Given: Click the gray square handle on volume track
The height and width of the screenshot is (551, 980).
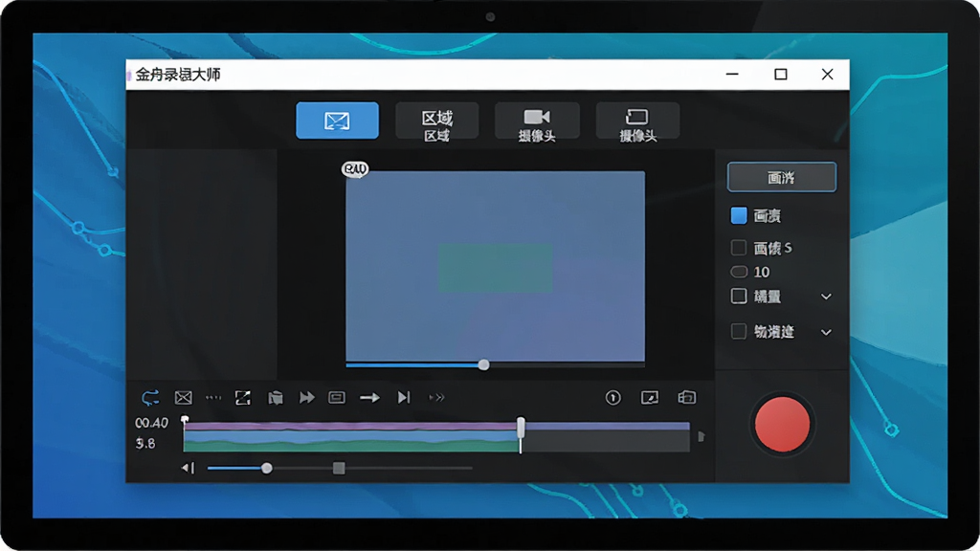Looking at the screenshot, I should pos(339,468).
